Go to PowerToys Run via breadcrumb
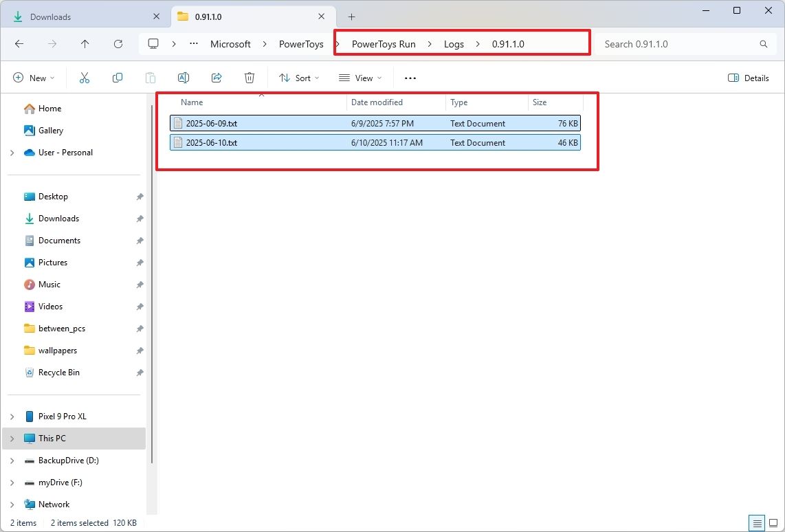Screen dimensions: 785x532 [x=383, y=43]
